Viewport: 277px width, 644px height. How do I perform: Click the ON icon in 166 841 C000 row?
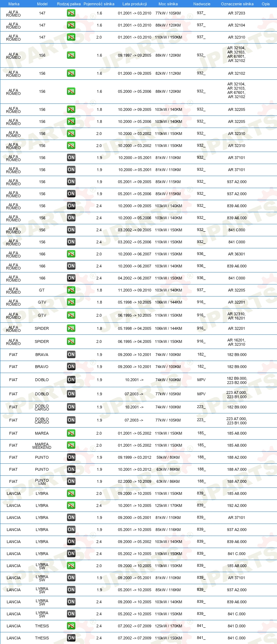[71, 278]
